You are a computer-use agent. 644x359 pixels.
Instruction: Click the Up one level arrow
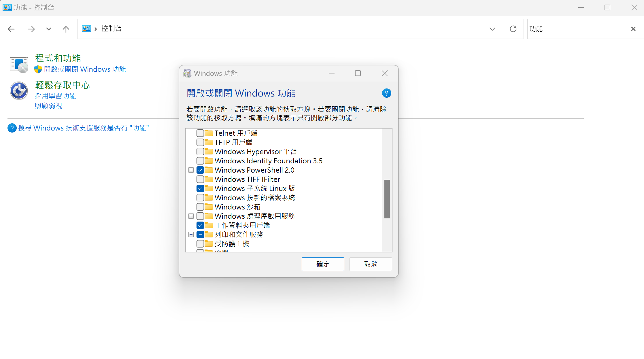pos(66,29)
